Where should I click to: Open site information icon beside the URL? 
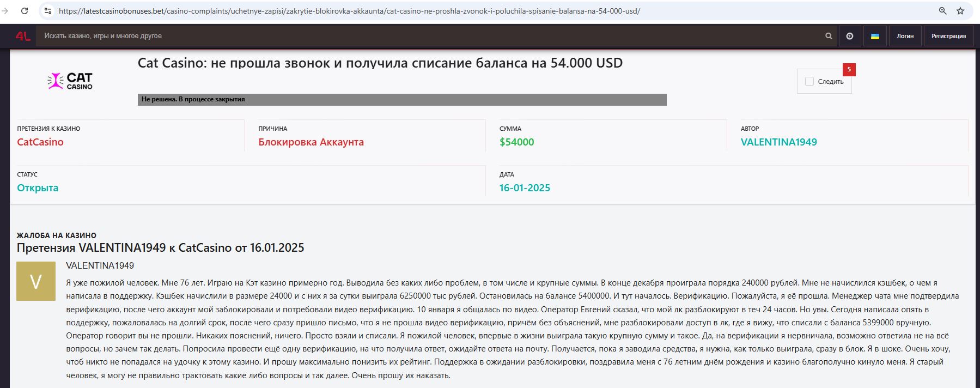pyautogui.click(x=48, y=11)
